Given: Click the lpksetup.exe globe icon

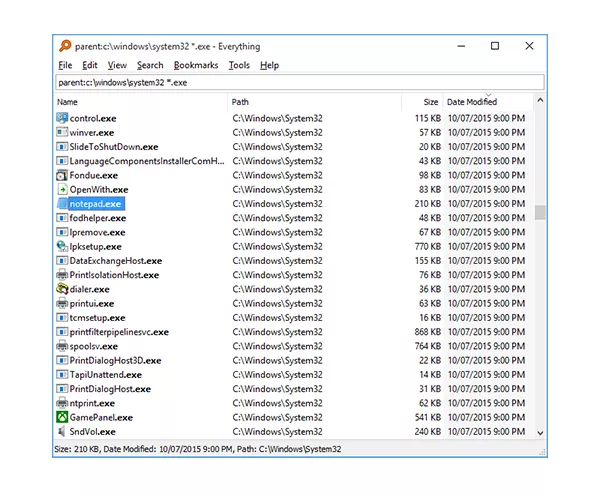Looking at the screenshot, I should point(62,246).
